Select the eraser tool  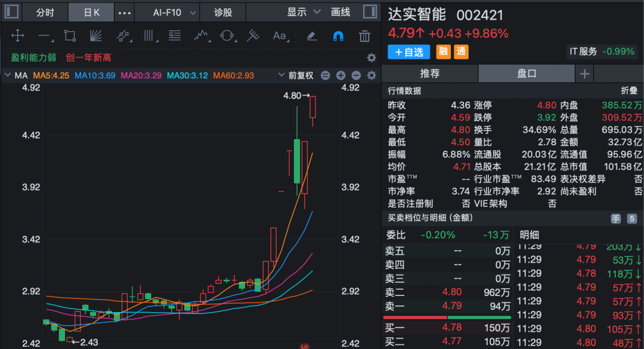(x=312, y=36)
